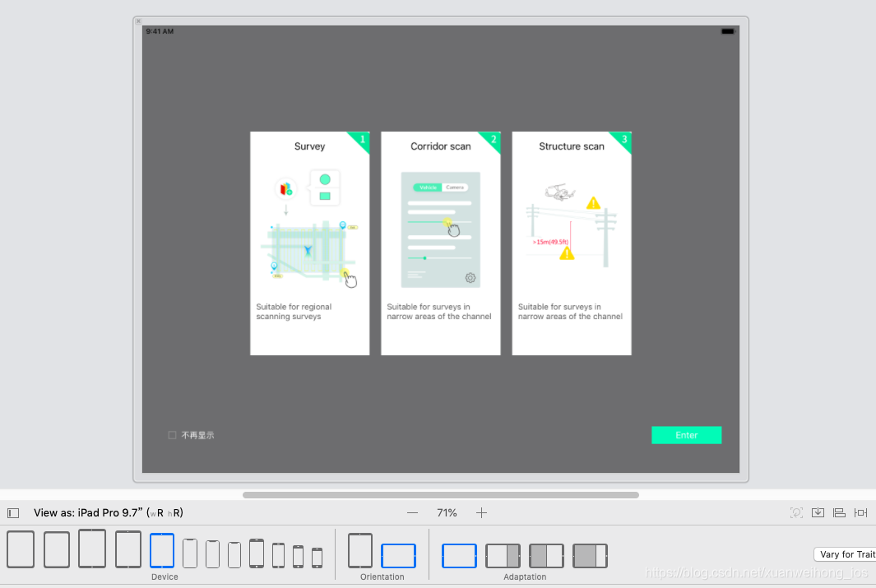This screenshot has height=588, width=876.
Task: Click the View as: iPad Pro 9.7 label
Action: tap(109, 512)
